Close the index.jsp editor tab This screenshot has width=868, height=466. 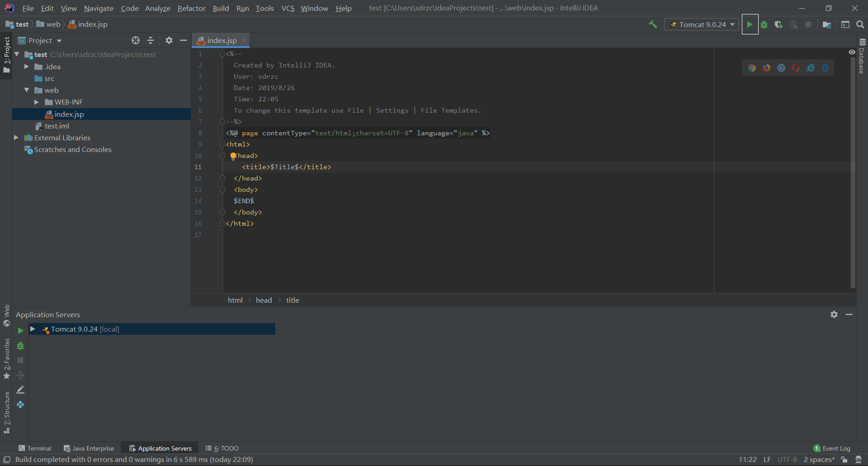coord(243,40)
